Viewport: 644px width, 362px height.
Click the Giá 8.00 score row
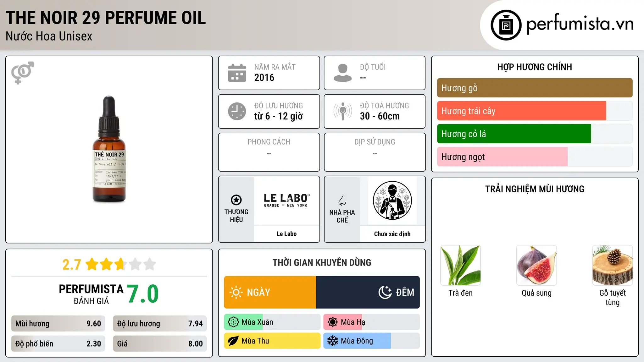point(160,344)
